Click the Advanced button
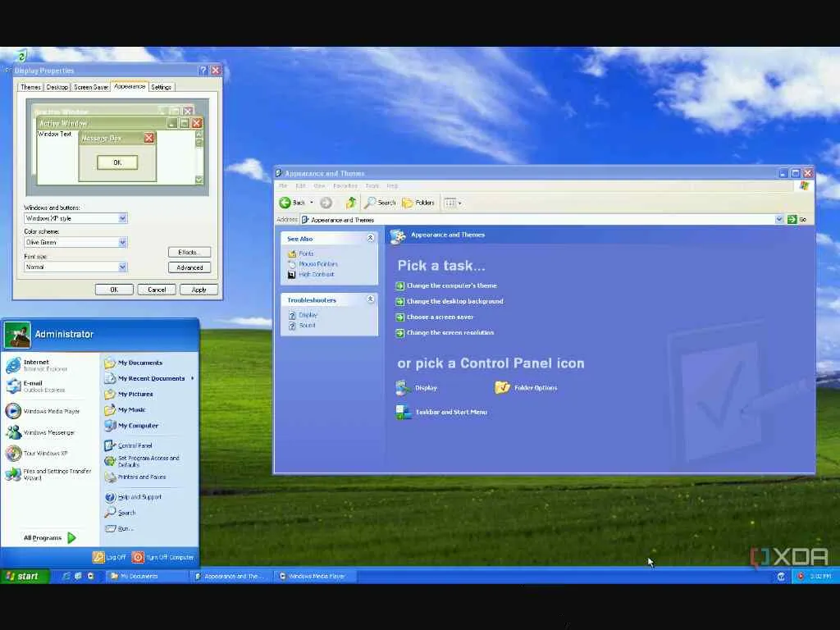 (x=189, y=267)
